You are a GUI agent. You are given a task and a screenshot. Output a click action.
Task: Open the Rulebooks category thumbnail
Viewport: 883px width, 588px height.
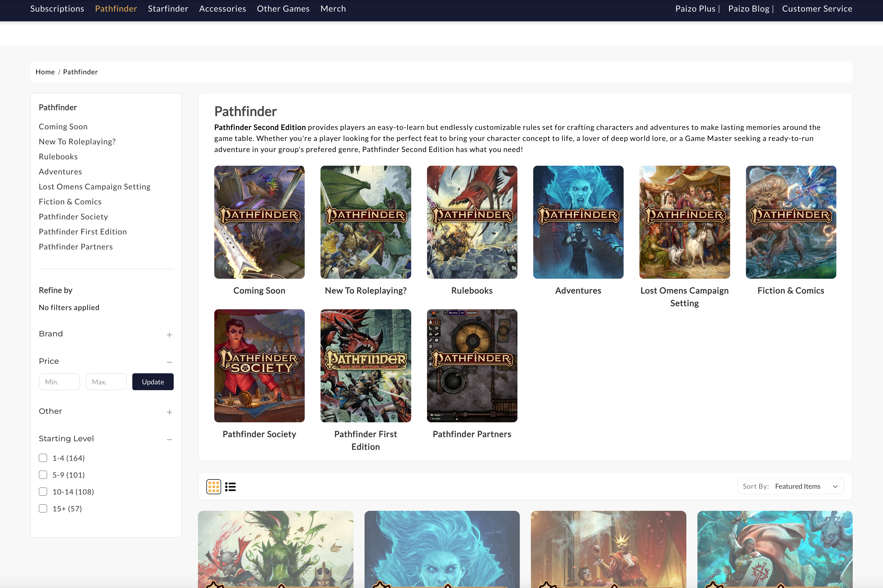coord(472,222)
